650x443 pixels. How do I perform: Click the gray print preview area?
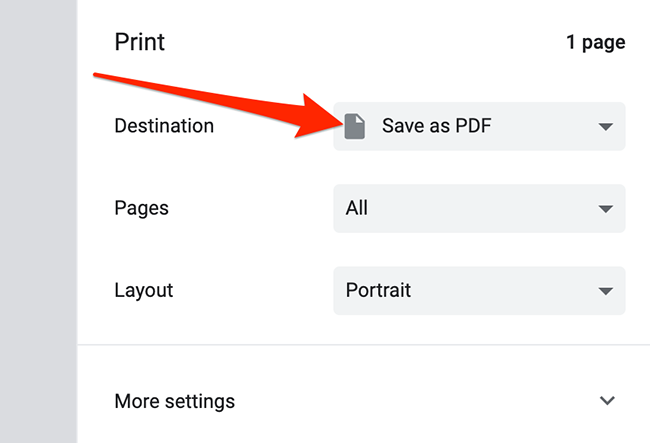pyautogui.click(x=38, y=250)
